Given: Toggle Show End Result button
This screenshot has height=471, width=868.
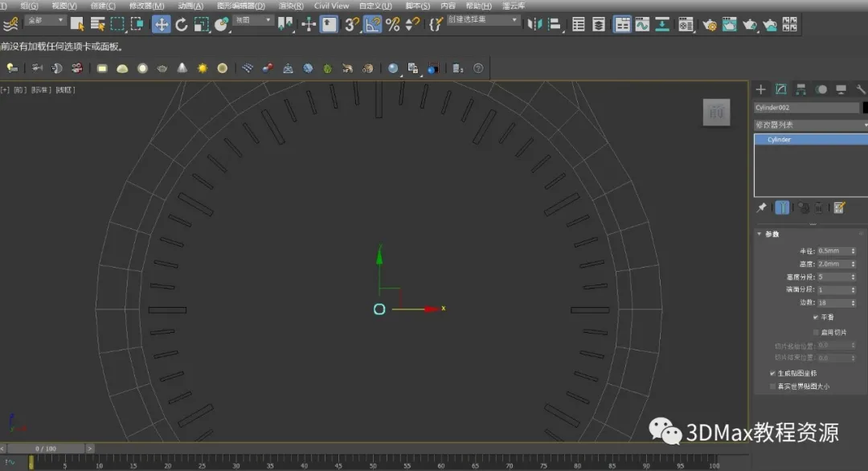Looking at the screenshot, I should (782, 207).
